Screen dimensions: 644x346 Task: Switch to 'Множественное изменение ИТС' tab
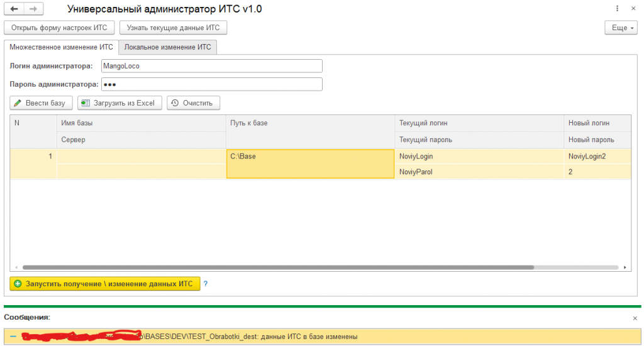coord(61,47)
